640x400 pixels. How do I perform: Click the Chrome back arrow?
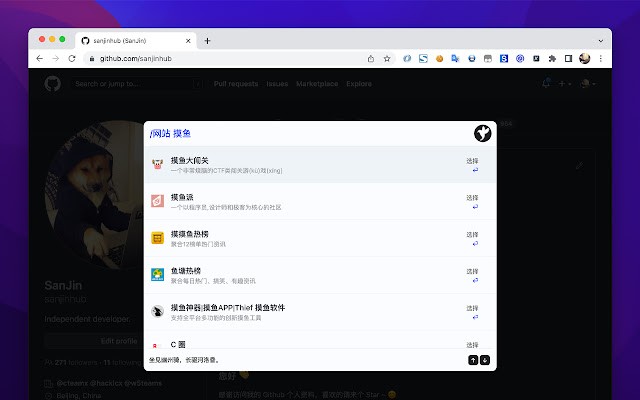40,58
